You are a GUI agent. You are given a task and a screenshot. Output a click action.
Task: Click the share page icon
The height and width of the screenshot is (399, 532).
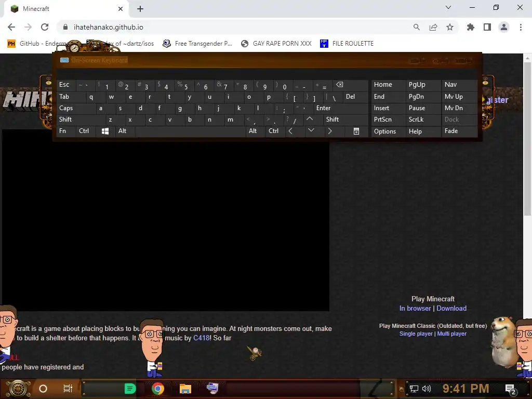pos(433,27)
